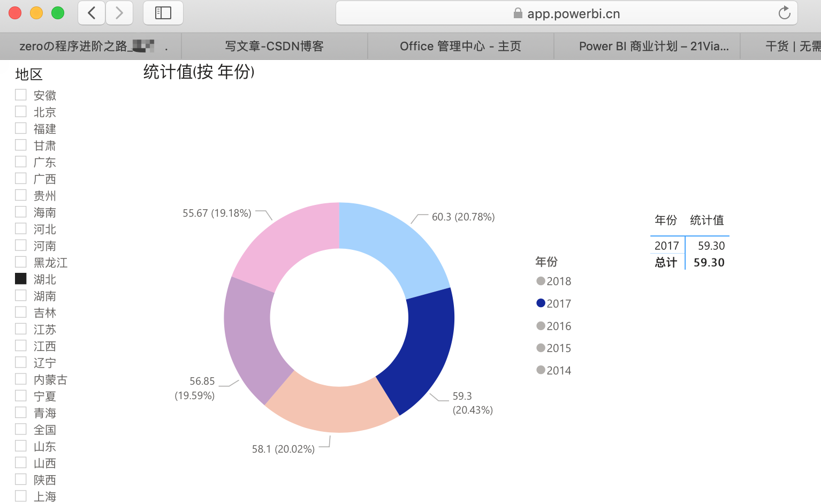Switch to the 写文章-CSDN博客 tab
Image resolution: width=821 pixels, height=504 pixels.
[275, 47]
